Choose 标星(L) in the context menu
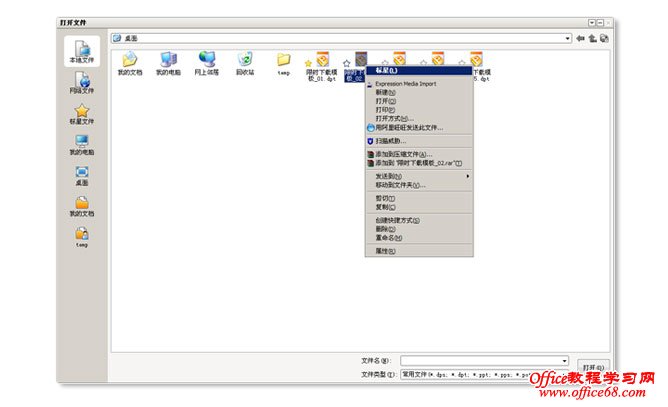The height and width of the screenshot is (407, 668). click(x=419, y=71)
